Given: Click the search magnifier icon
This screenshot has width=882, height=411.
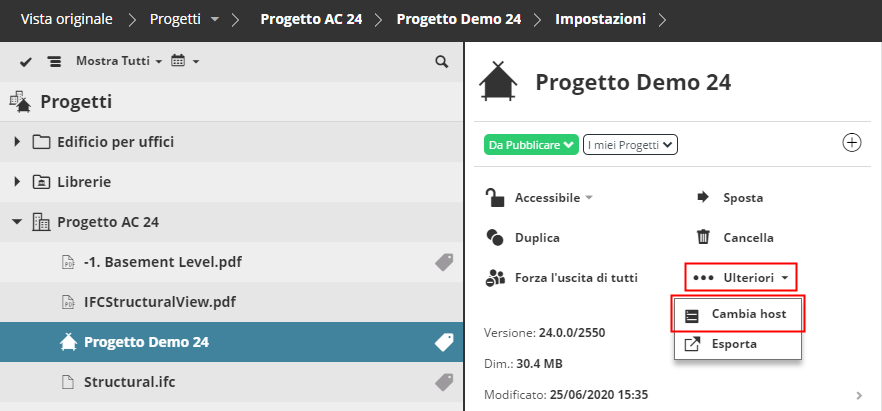Looking at the screenshot, I should 441,62.
